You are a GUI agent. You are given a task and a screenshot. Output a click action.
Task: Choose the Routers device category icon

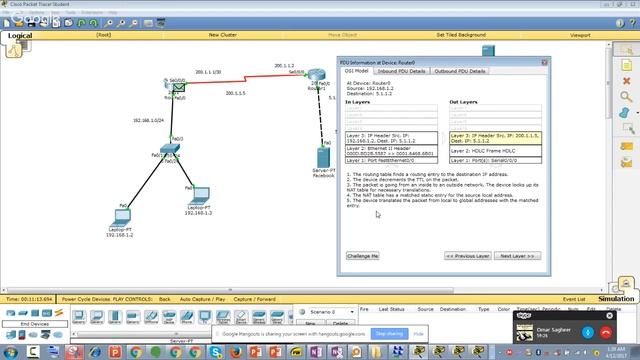(x=11, y=313)
